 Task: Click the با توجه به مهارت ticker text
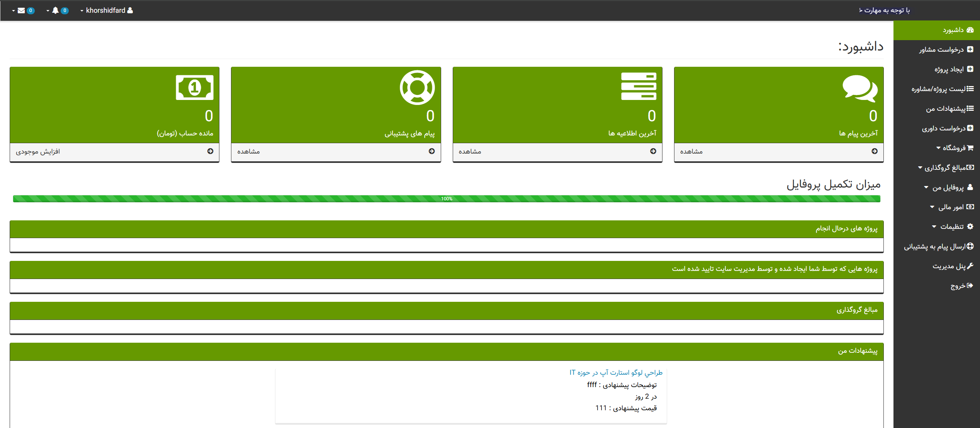pyautogui.click(x=885, y=10)
